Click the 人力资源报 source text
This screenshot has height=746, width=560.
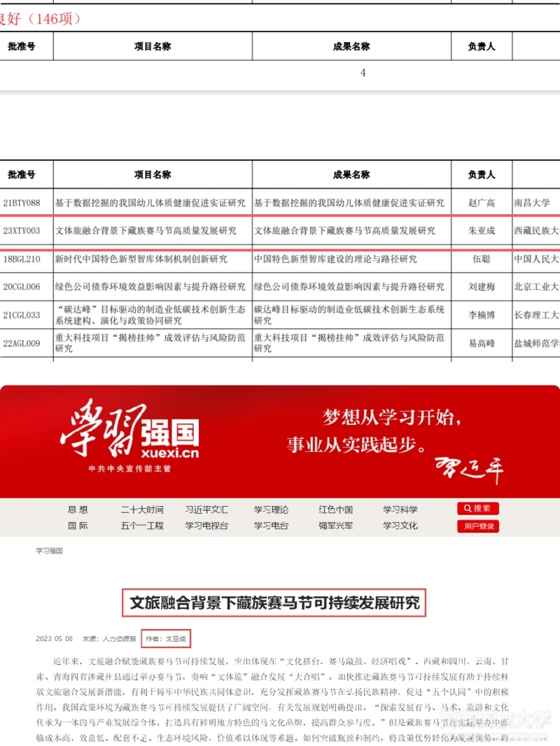[x=119, y=639]
